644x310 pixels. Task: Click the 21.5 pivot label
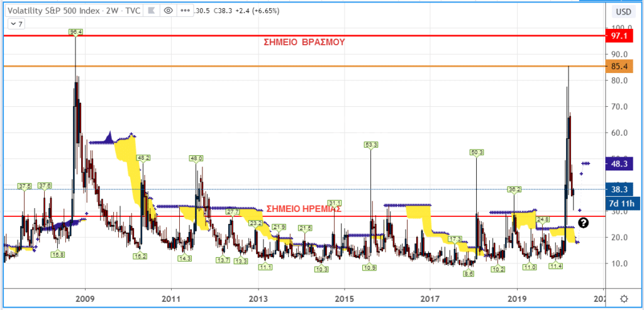pyautogui.click(x=305, y=228)
